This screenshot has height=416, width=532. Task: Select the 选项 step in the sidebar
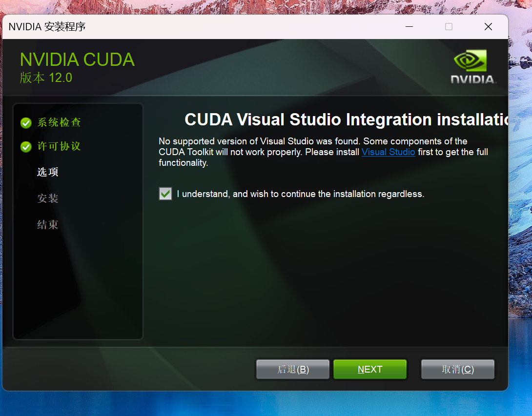[x=47, y=172]
